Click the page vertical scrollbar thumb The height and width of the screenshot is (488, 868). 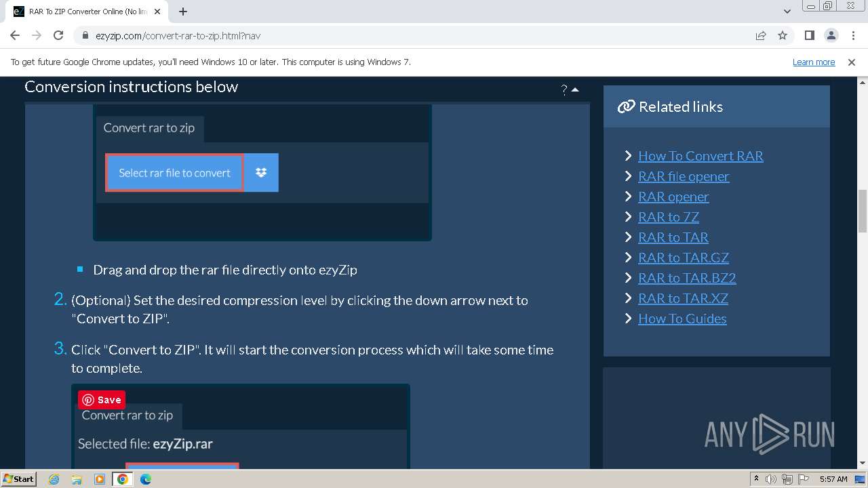(863, 212)
